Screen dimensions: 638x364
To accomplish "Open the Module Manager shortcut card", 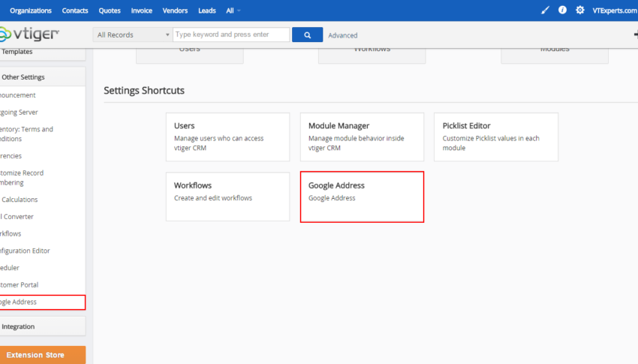I will pyautogui.click(x=362, y=137).
